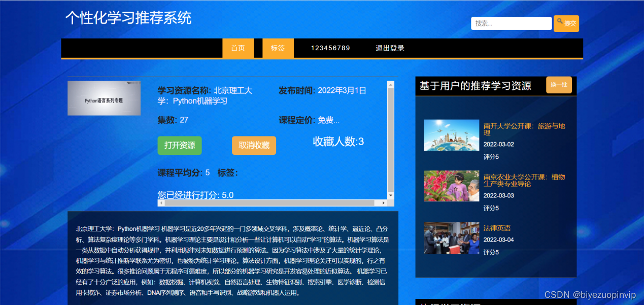Click the horizontal scrollbar right arrow

coord(384,203)
